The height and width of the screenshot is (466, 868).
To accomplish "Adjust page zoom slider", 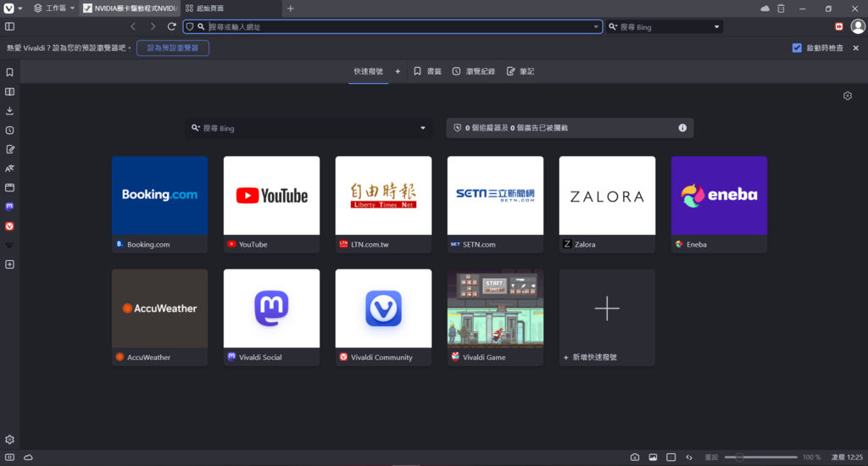I will pyautogui.click(x=760, y=458).
